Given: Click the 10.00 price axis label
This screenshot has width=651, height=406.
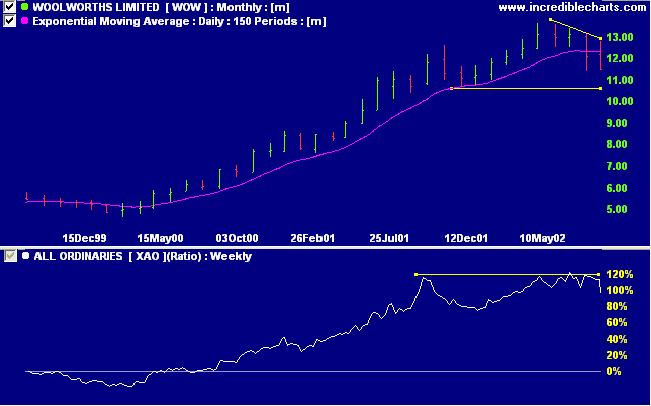Looking at the screenshot, I should pos(621,101).
